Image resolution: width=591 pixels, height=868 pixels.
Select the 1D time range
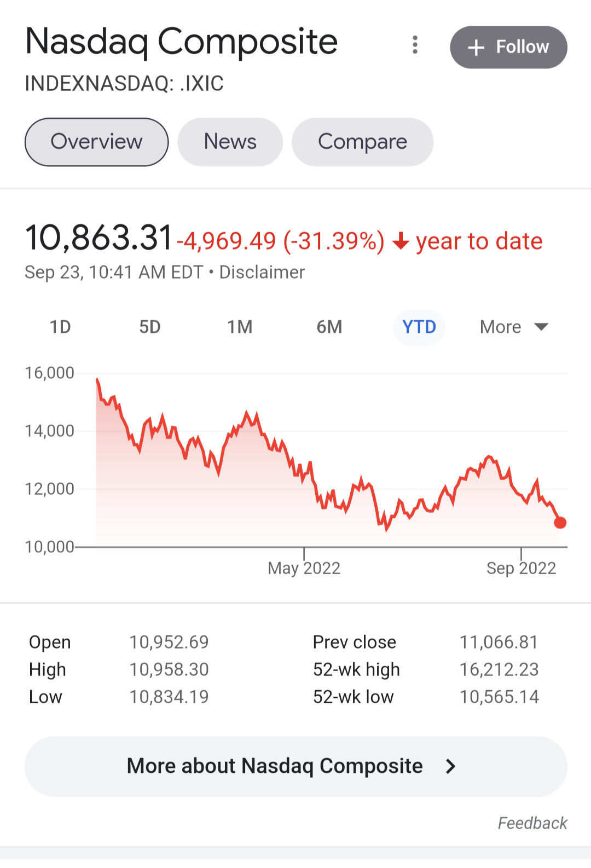tap(60, 327)
